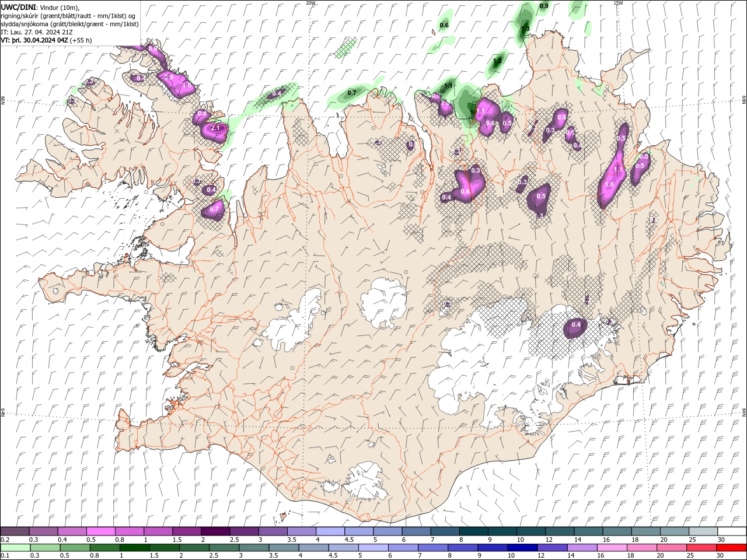Click the '66N' label on the left edge
Screen dimensions: 747x560
(x=3, y=100)
